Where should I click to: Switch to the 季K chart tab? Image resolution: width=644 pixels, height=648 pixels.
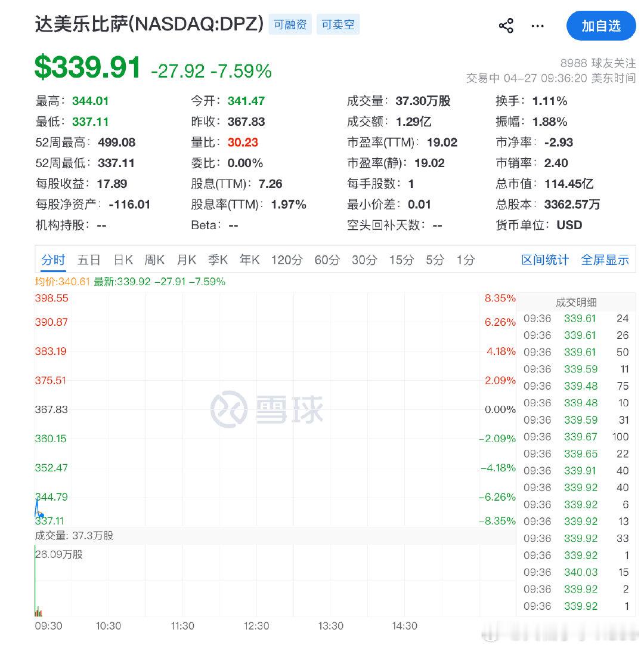218,260
